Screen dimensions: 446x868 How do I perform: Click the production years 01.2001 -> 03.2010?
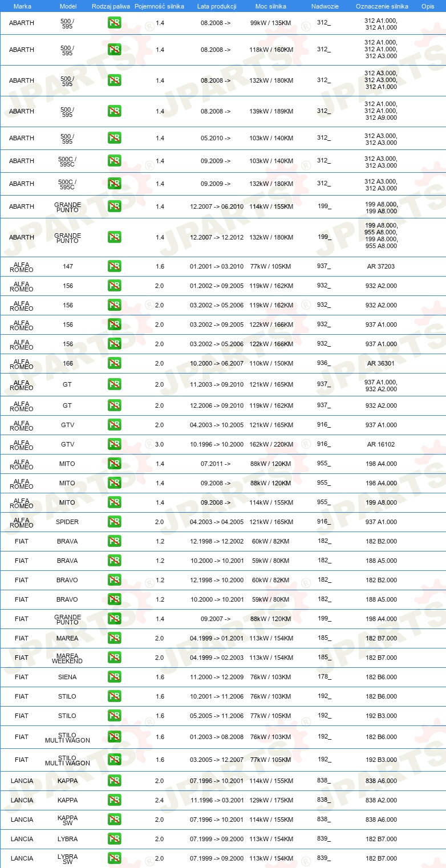click(x=217, y=266)
